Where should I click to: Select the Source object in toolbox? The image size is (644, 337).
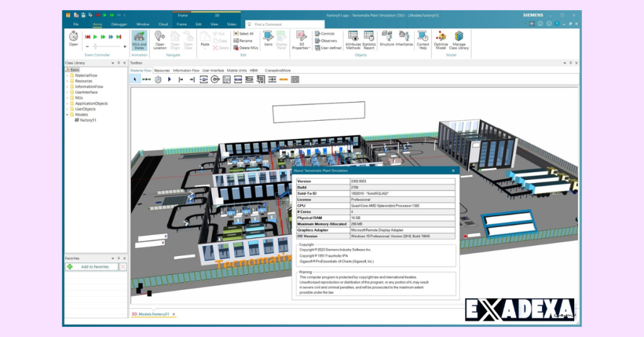pyautogui.click(x=169, y=80)
